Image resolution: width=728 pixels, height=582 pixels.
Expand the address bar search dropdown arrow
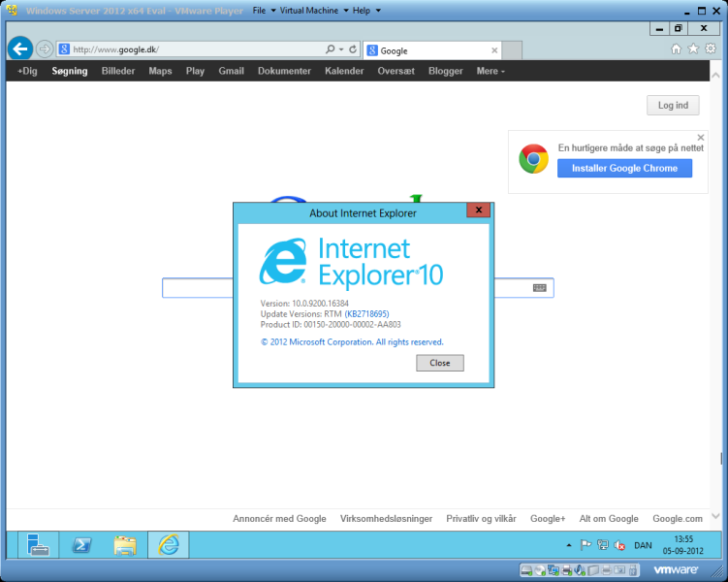(x=341, y=49)
